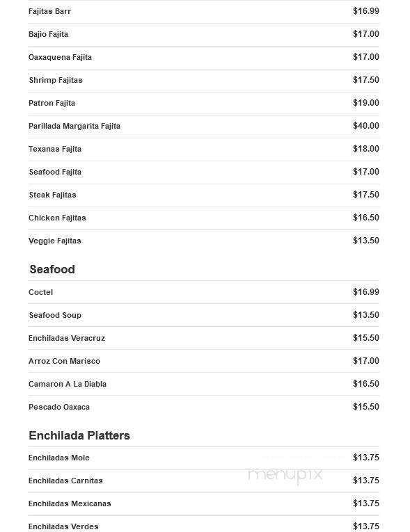
Task: Click Parillada Margarita Fajita item
Action: click(74, 126)
